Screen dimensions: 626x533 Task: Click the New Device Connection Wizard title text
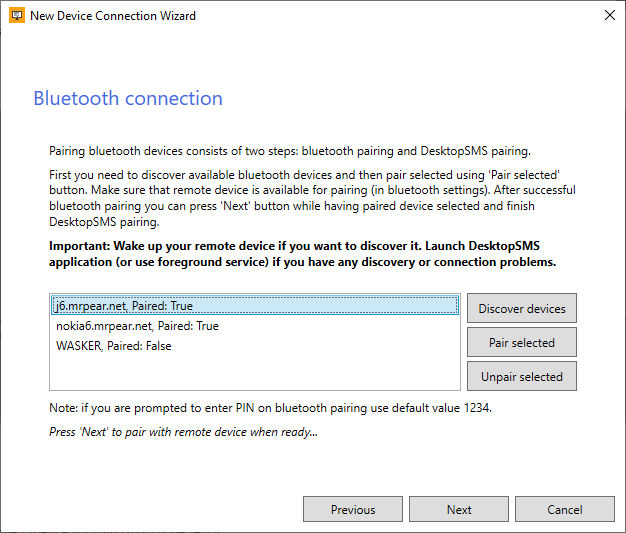pyautogui.click(x=113, y=16)
